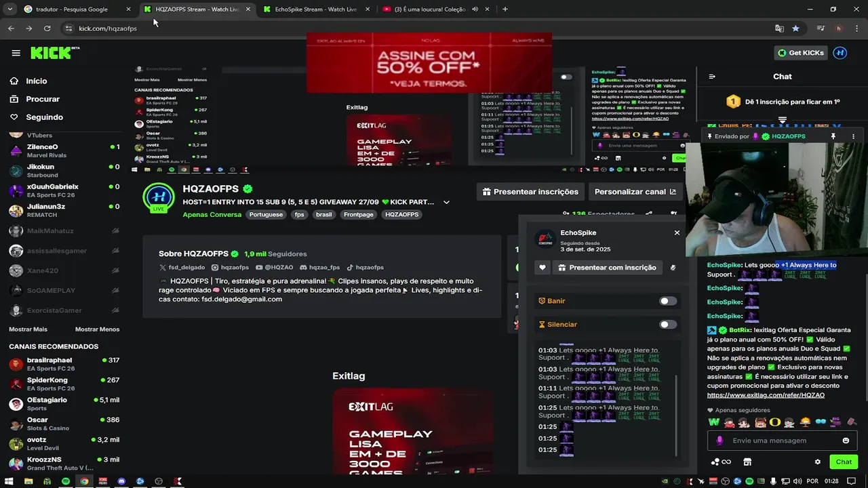Click Mostrar Menos in the sidebar

pyautogui.click(x=97, y=329)
